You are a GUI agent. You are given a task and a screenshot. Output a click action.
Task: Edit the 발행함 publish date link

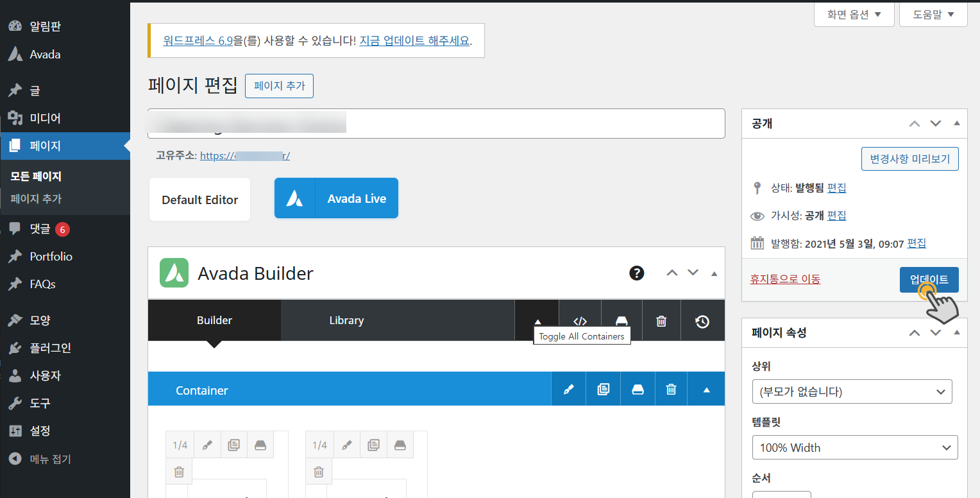click(917, 243)
